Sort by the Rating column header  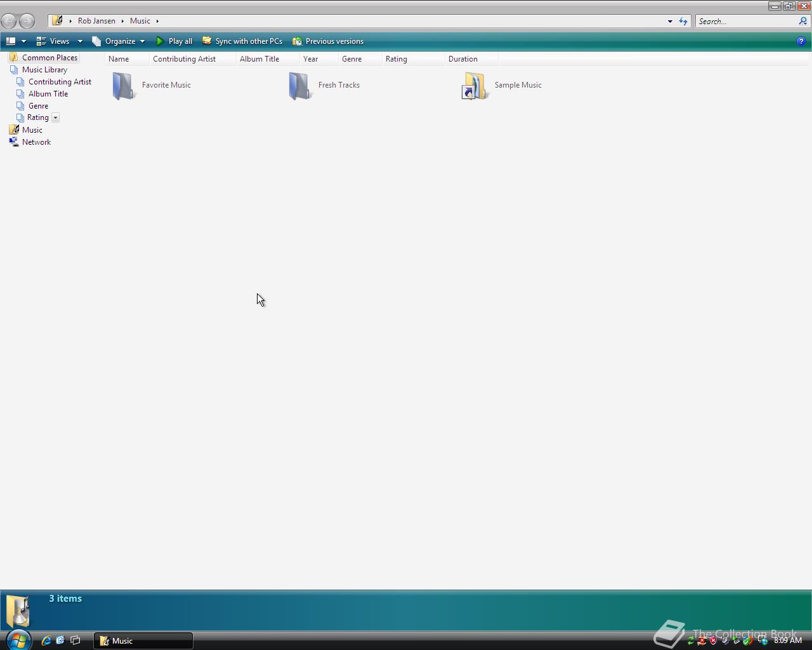pos(414,59)
